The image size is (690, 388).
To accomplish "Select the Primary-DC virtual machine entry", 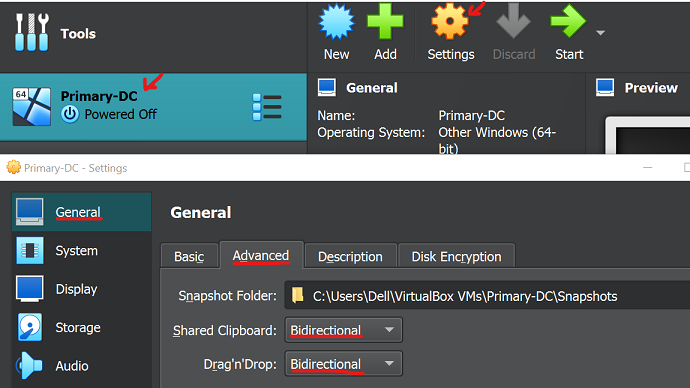I will click(153, 106).
